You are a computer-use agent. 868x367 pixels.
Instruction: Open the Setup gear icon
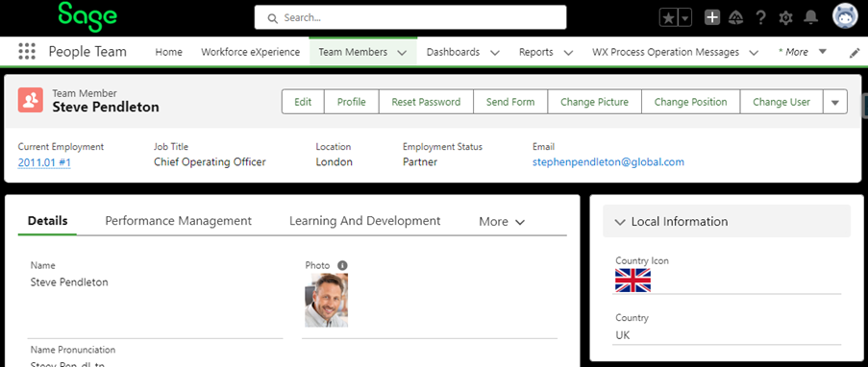point(785,17)
